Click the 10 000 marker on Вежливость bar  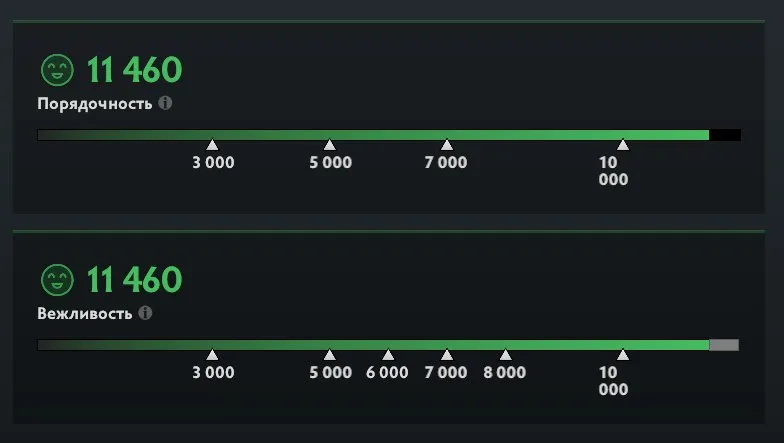622,355
